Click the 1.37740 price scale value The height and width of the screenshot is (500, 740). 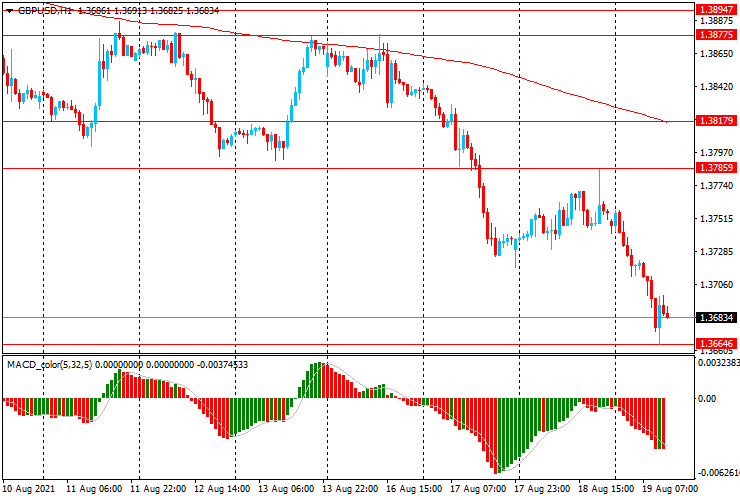717,186
